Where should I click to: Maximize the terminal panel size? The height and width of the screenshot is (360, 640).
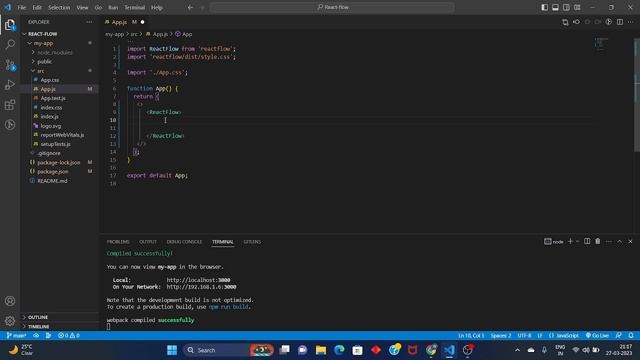click(x=620, y=242)
